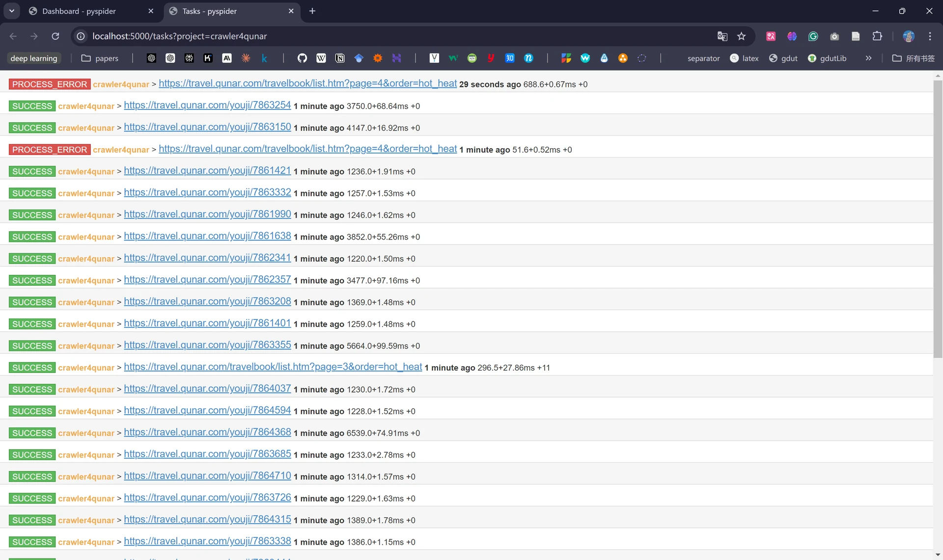The image size is (943, 560).
Task: Open the papers bookmark folder
Action: pos(100,58)
